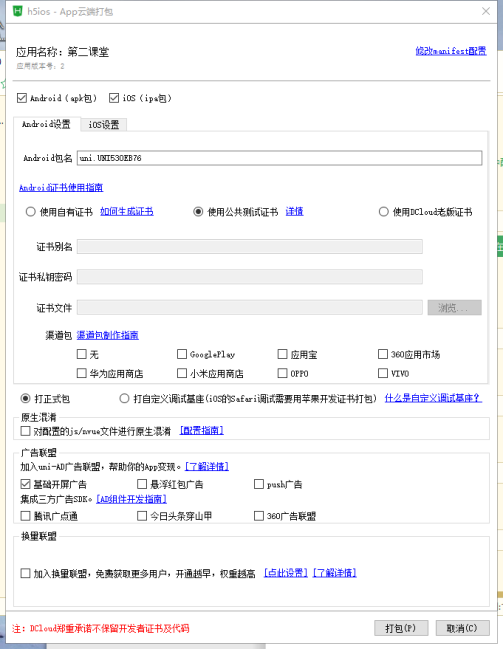
Task: Check the 今日头条穿山甲 checkbox
Action: (142, 516)
